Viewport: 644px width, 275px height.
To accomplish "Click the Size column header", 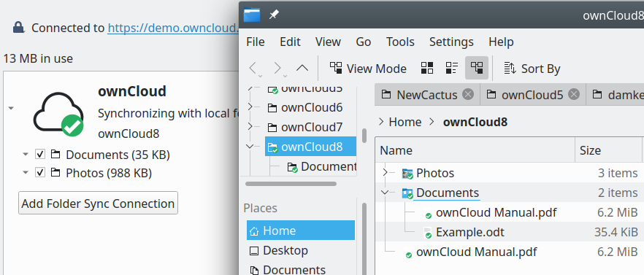I will pyautogui.click(x=608, y=150).
